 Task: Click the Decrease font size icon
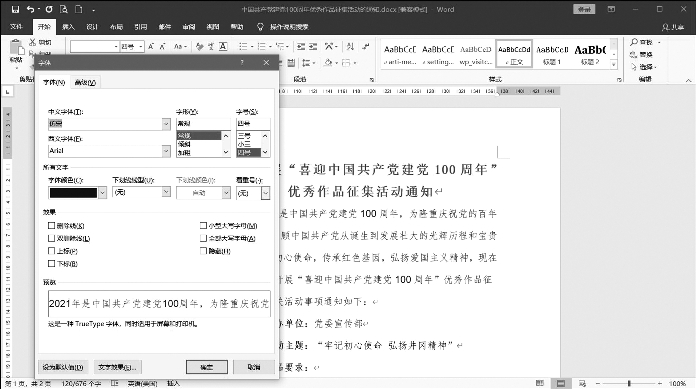(x=162, y=46)
